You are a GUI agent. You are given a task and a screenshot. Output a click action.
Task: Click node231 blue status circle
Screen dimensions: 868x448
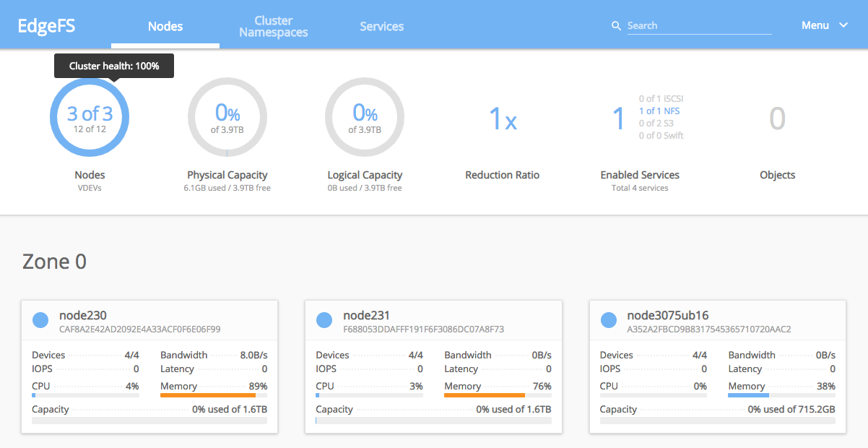324,319
